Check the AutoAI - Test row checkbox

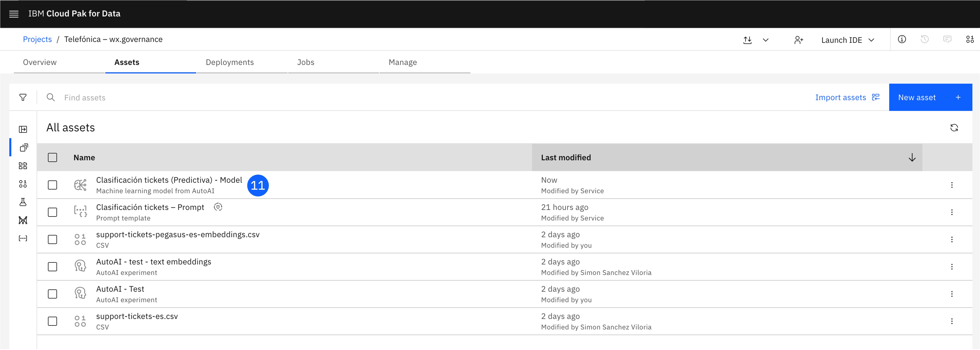53,294
